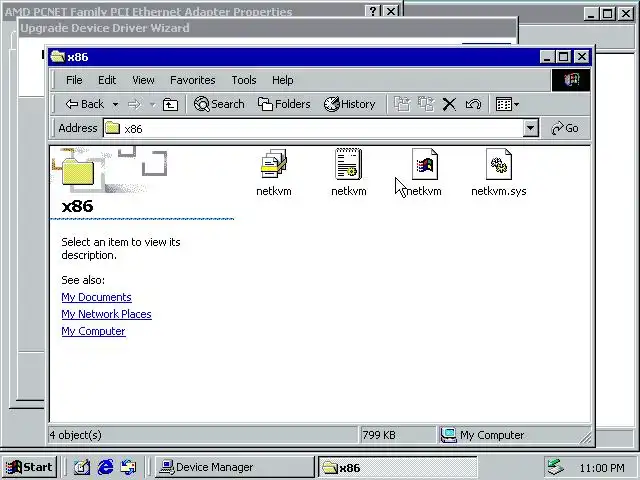The height and width of the screenshot is (480, 640).
Task: Close the AMD PCNET Adapter Properties dialog
Action: click(391, 11)
